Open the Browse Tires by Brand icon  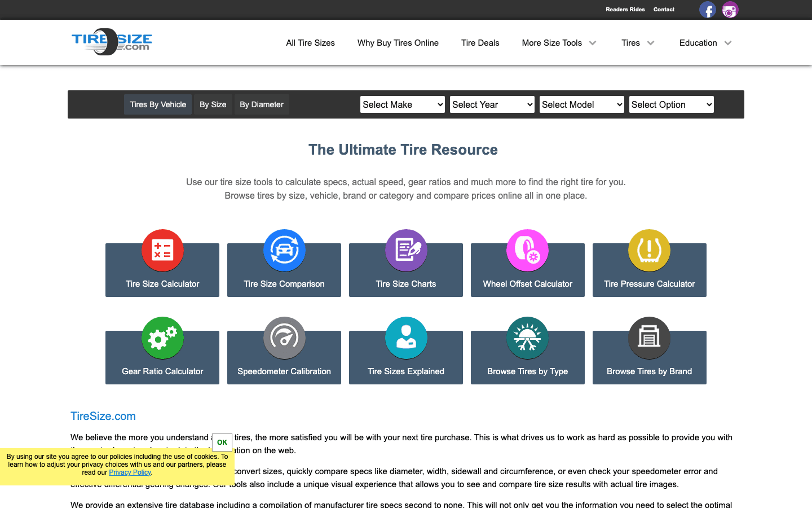point(650,338)
